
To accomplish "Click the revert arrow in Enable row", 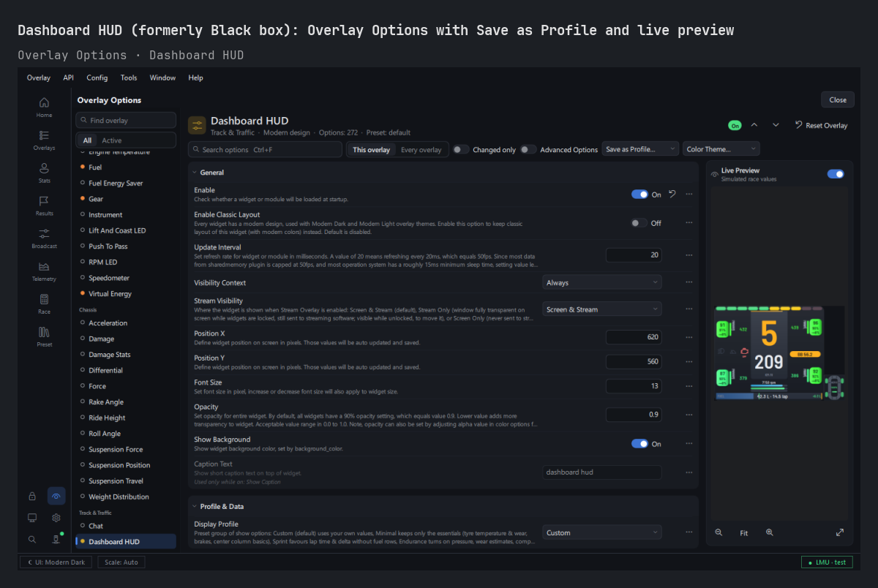I will tap(672, 194).
